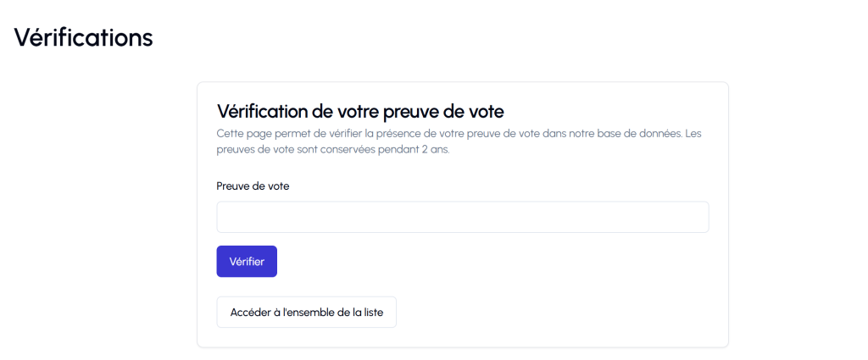Click the 'Vérification de votre preuve de vote' title
Screen dimensions: 868x360
click(x=360, y=111)
